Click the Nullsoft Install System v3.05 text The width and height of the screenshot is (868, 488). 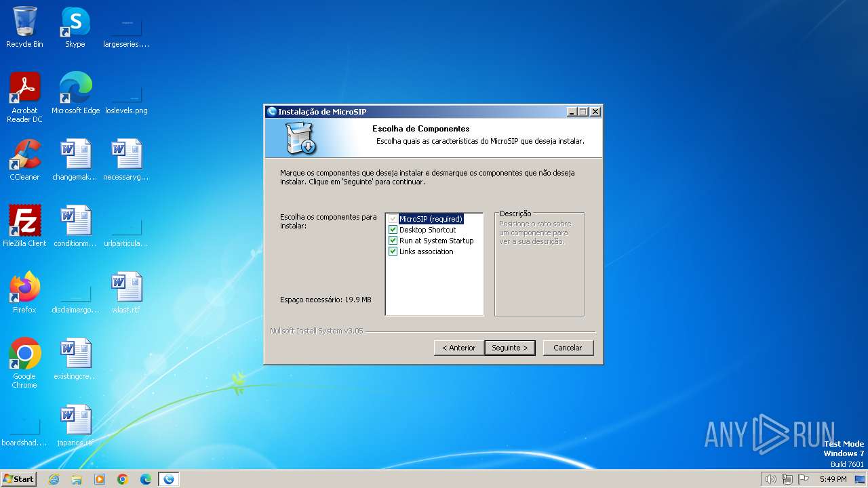point(317,331)
